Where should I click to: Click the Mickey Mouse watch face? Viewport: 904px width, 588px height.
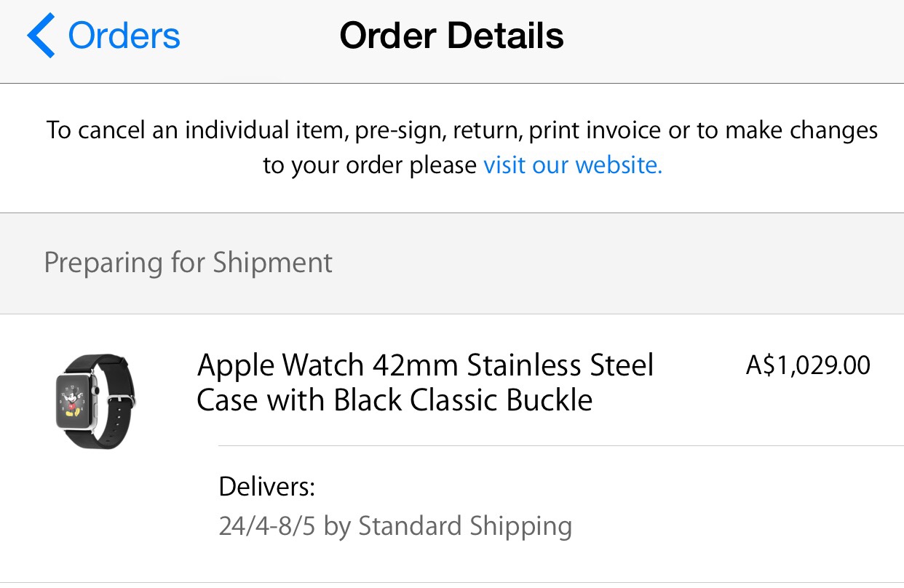(x=73, y=401)
